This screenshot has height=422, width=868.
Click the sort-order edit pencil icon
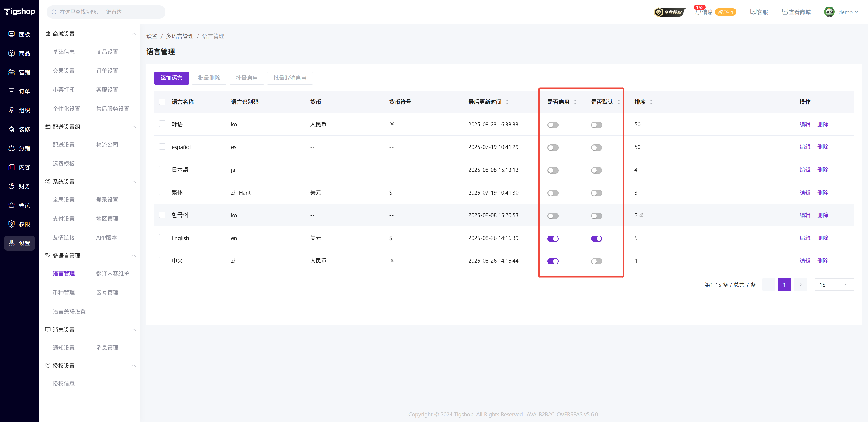coord(641,215)
